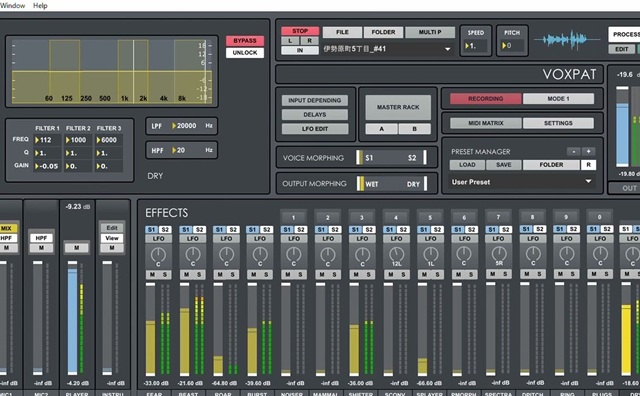Click the EQ frequency graph display
The image size is (640, 396).
tap(112, 71)
